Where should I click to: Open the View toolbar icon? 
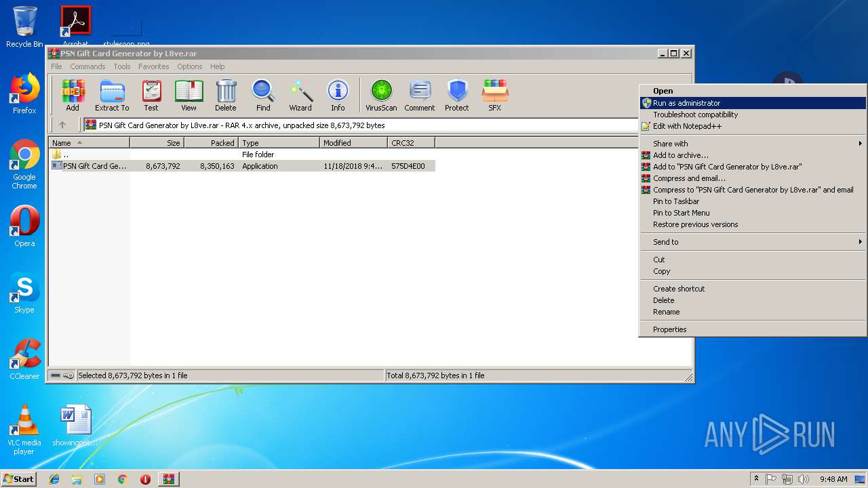tap(189, 95)
